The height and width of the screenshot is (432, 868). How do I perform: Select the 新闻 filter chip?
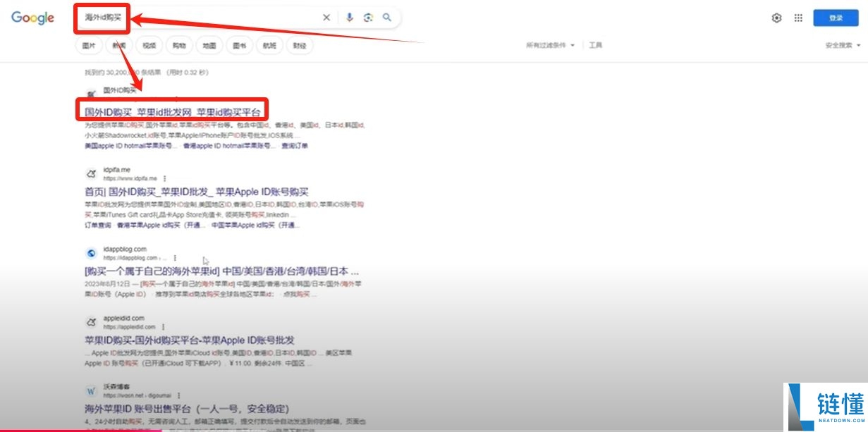[x=119, y=46]
